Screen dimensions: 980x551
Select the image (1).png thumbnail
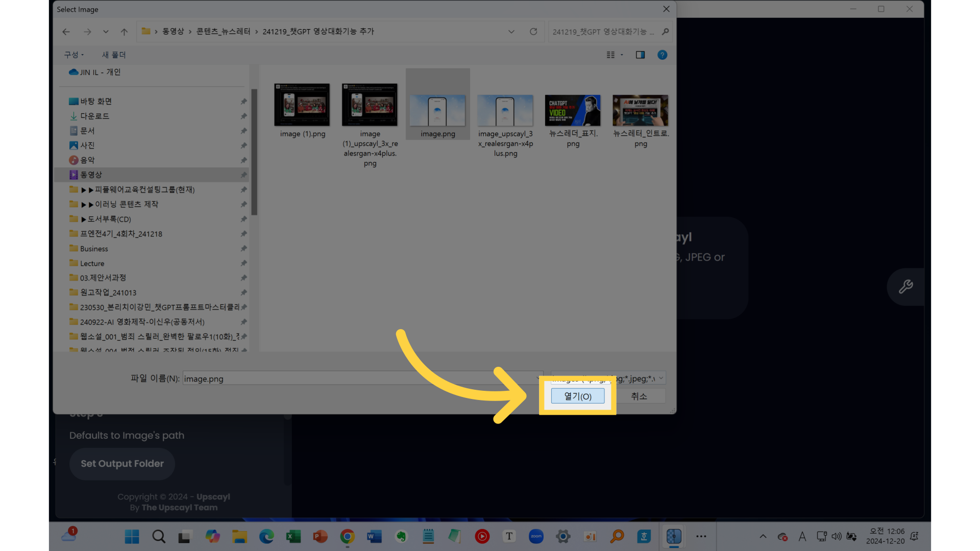tap(302, 105)
